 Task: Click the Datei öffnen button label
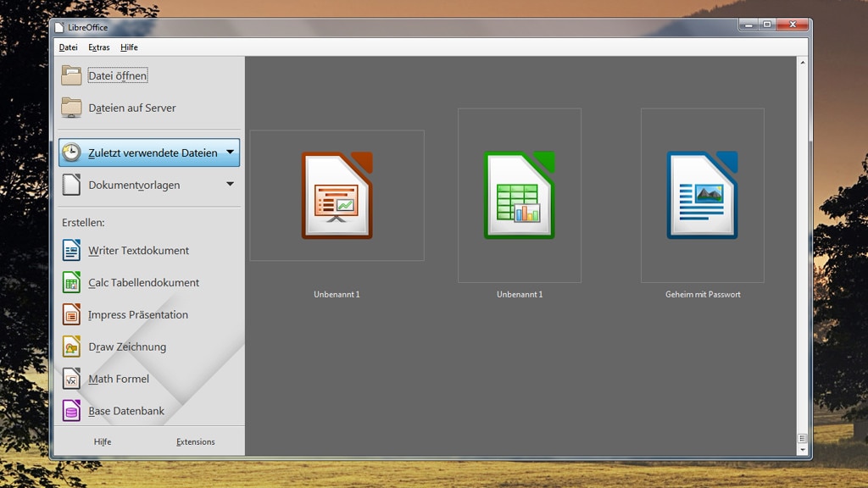[x=117, y=75]
